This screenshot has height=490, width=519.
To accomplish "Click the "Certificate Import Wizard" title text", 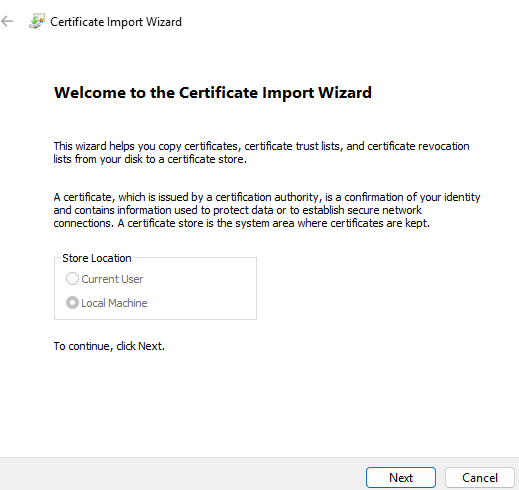I will [x=116, y=22].
